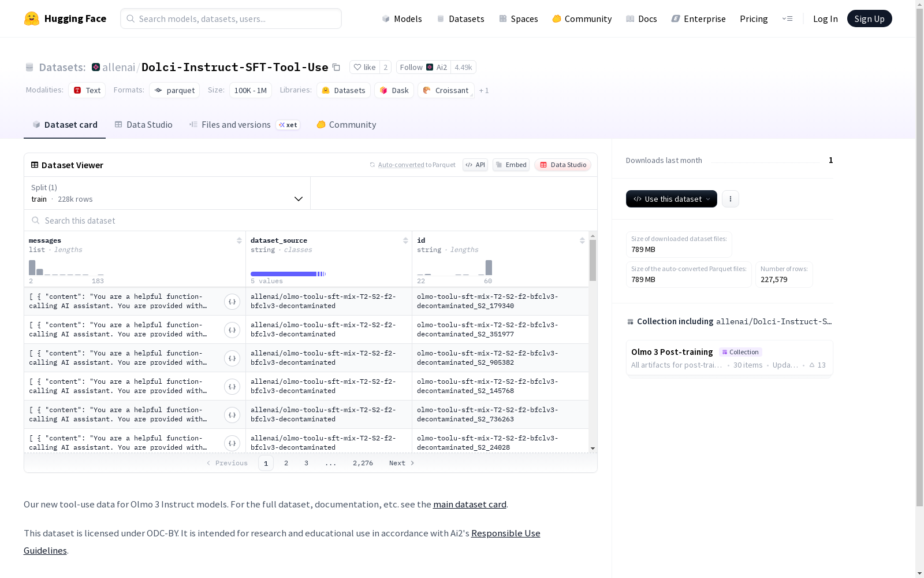Image resolution: width=924 pixels, height=578 pixels.
Task: Sort the id column via sort icon
Action: point(582,240)
